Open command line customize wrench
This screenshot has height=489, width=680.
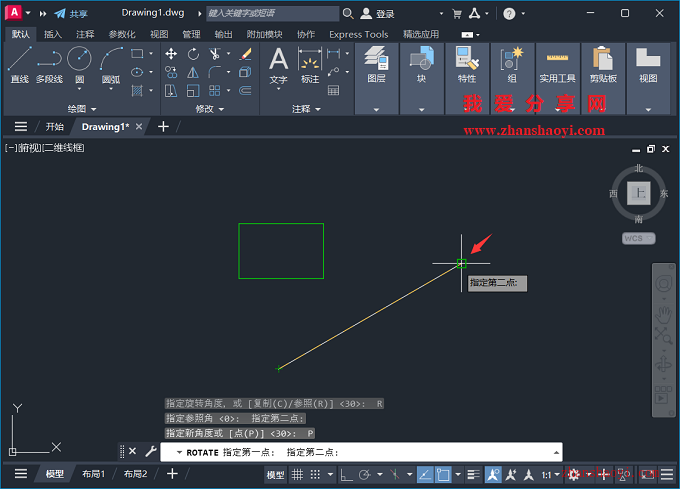coord(150,451)
